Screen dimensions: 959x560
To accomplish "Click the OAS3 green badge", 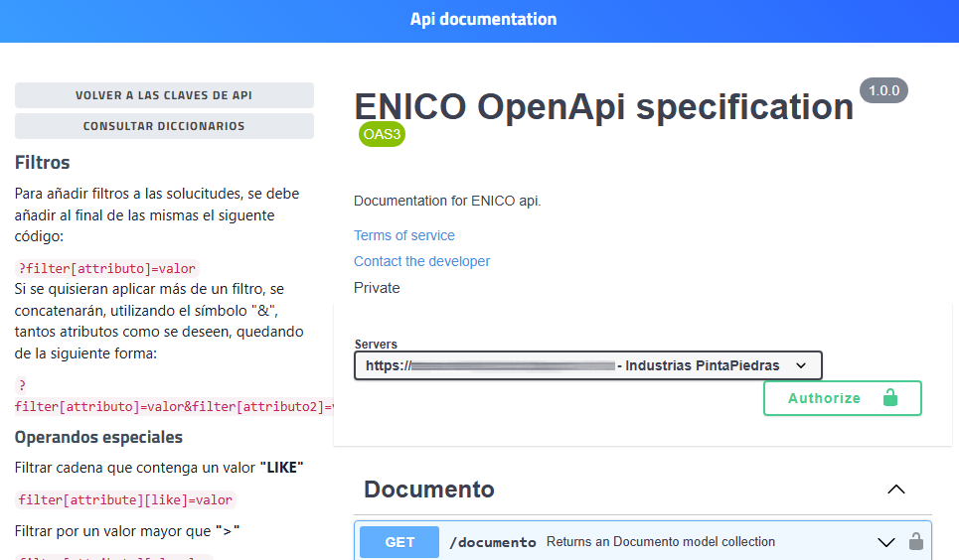I will point(382,133).
